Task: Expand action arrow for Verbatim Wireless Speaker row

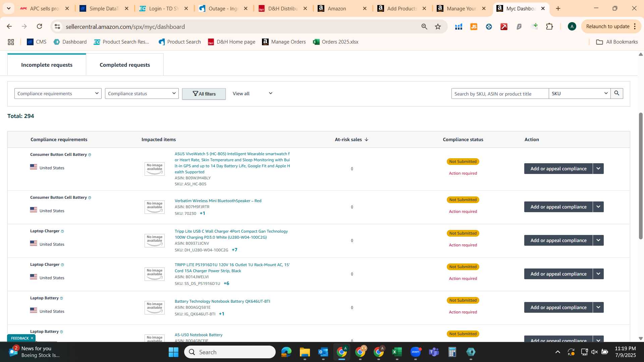Action: (598, 207)
